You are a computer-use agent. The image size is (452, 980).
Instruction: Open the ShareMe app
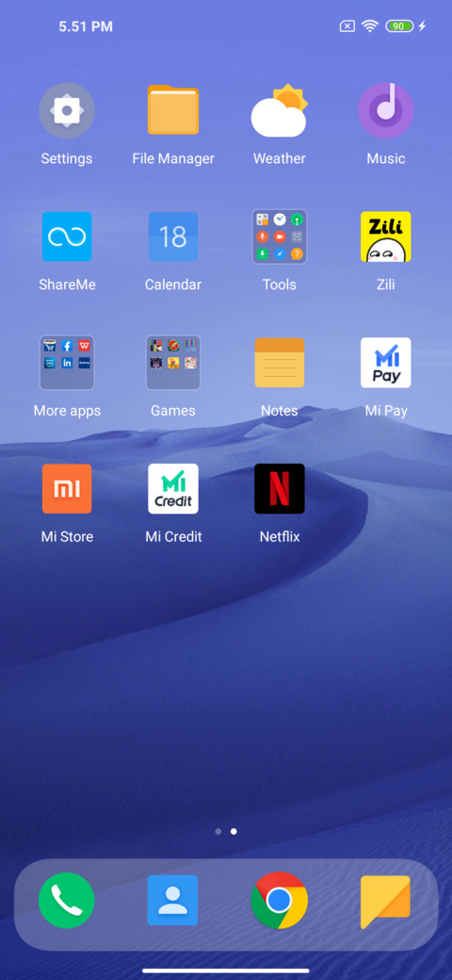point(67,237)
